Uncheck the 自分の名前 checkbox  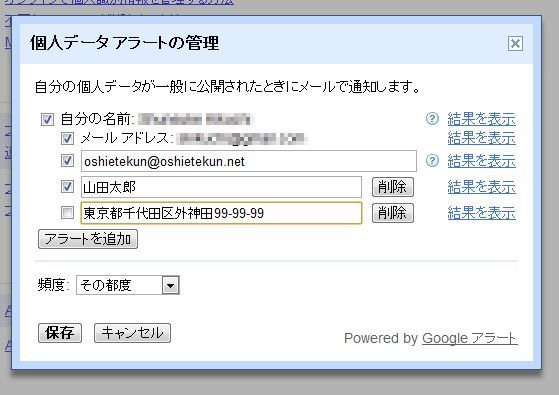(47, 119)
